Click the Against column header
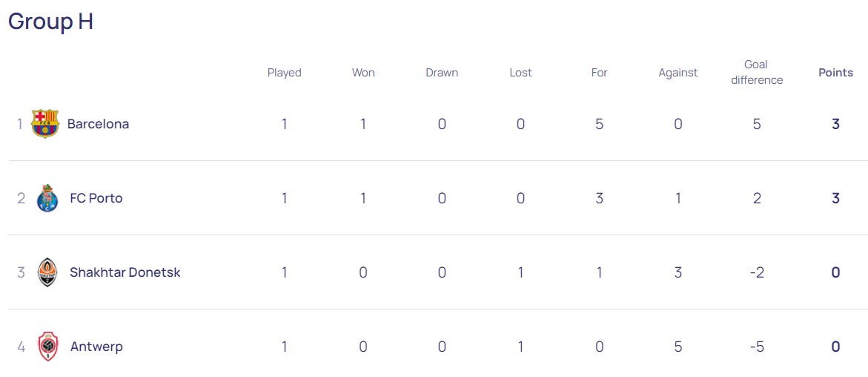 [x=678, y=73]
